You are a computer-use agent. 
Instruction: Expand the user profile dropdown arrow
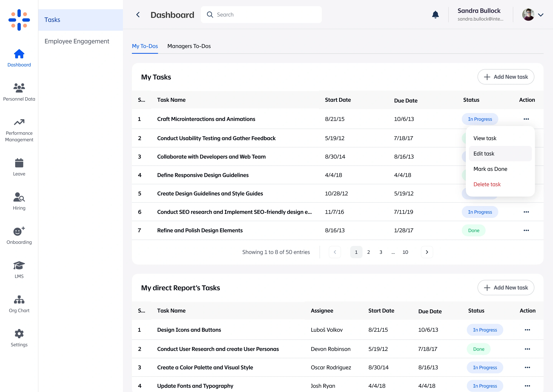(x=541, y=15)
